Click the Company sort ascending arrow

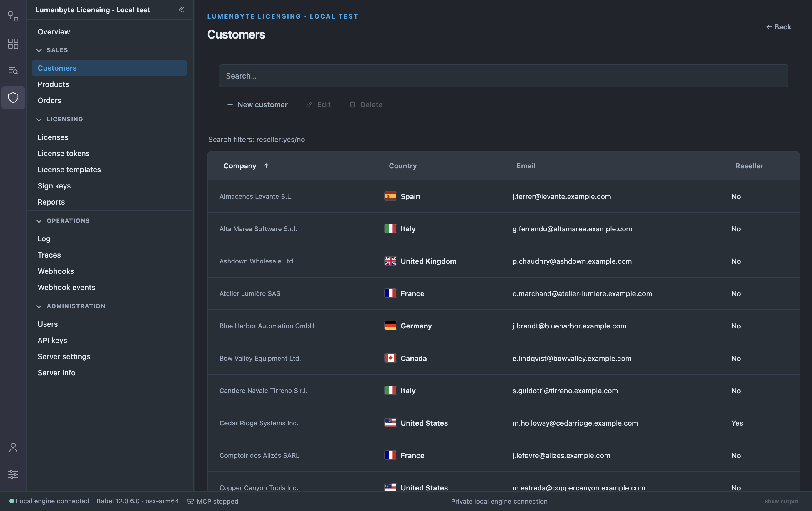pyautogui.click(x=266, y=166)
